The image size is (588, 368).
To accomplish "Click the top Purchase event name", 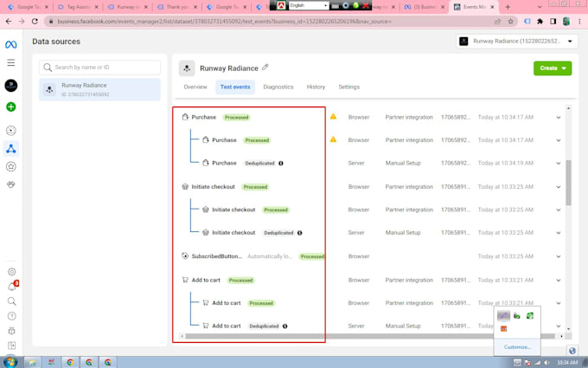I will tap(203, 117).
